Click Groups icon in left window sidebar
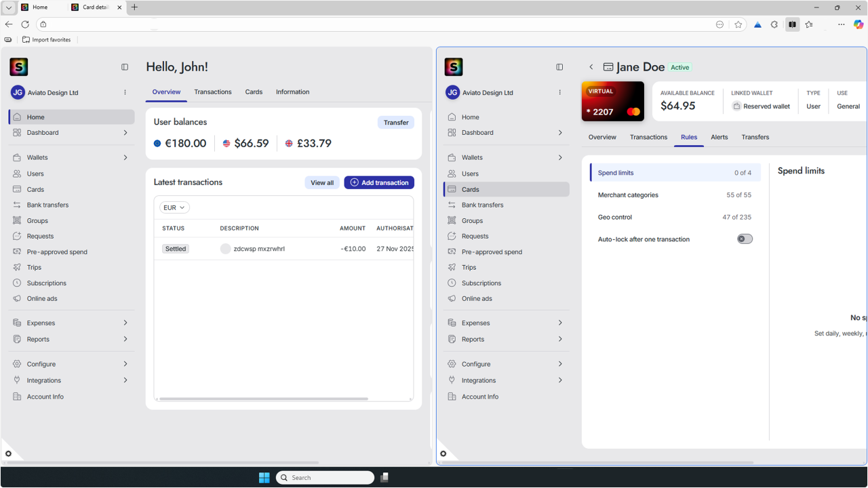The image size is (868, 488). [17, 220]
